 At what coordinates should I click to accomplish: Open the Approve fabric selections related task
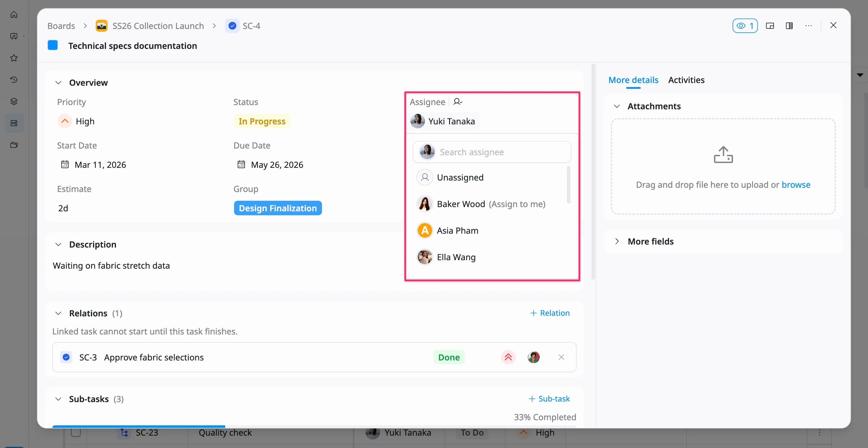[154, 357]
